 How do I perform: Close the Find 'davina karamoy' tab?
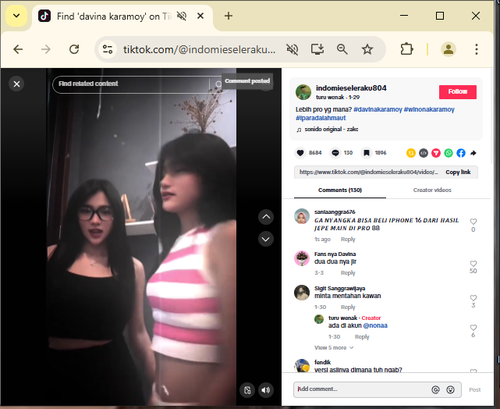click(200, 16)
